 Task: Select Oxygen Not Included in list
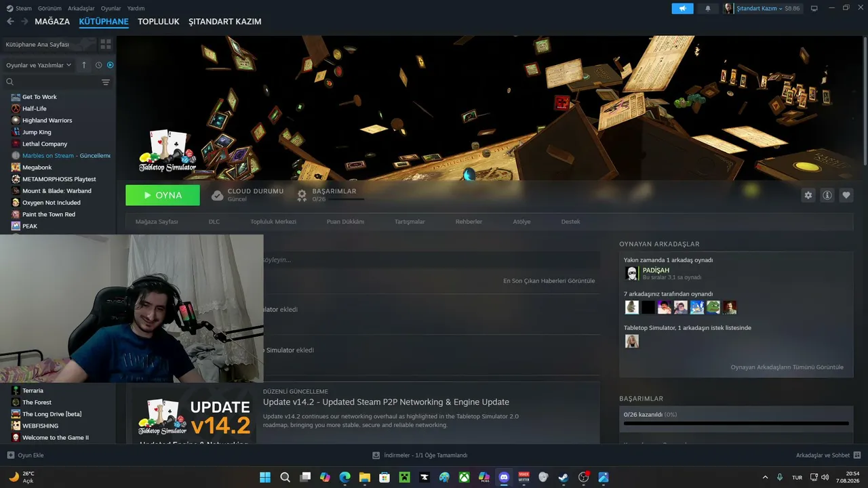pos(52,203)
